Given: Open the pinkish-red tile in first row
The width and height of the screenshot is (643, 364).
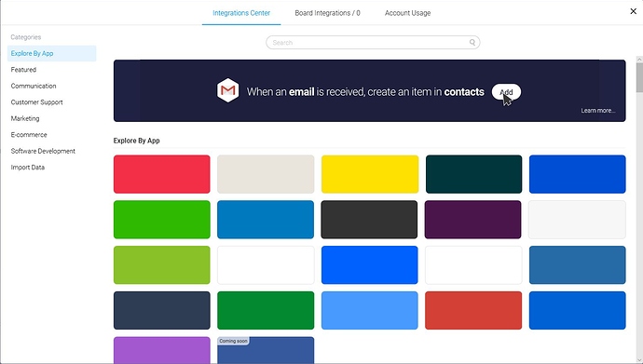Looking at the screenshot, I should point(162,174).
